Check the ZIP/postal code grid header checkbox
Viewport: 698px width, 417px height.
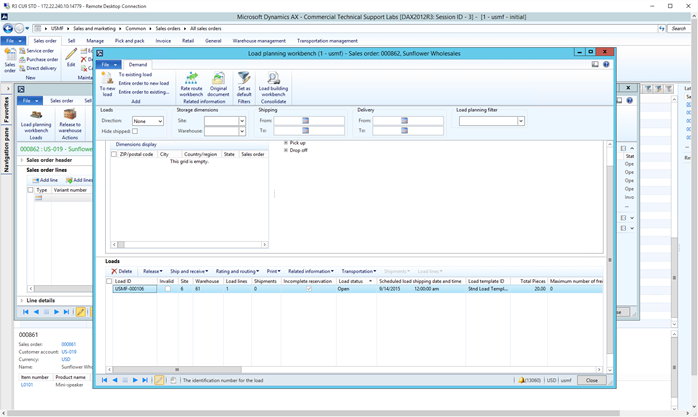point(114,154)
